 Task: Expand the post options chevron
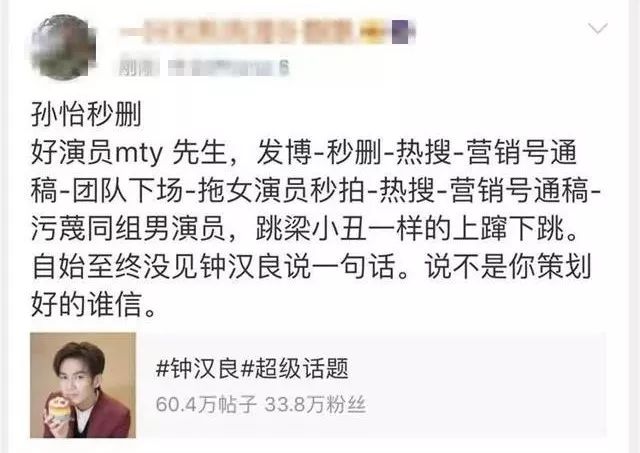(x=598, y=28)
